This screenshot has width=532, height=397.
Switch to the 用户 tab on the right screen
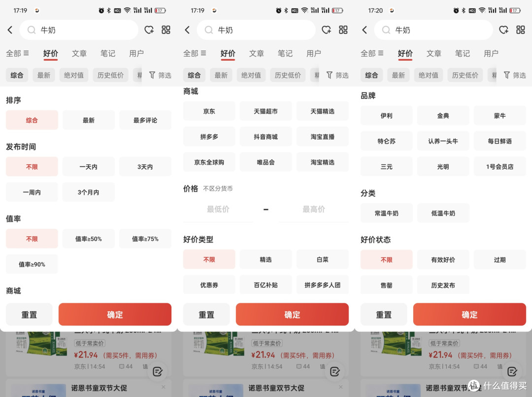click(x=491, y=53)
